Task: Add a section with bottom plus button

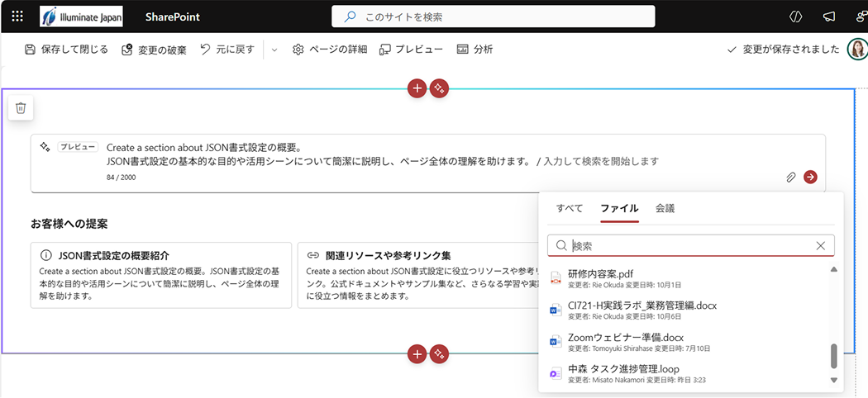Action: pos(417,353)
